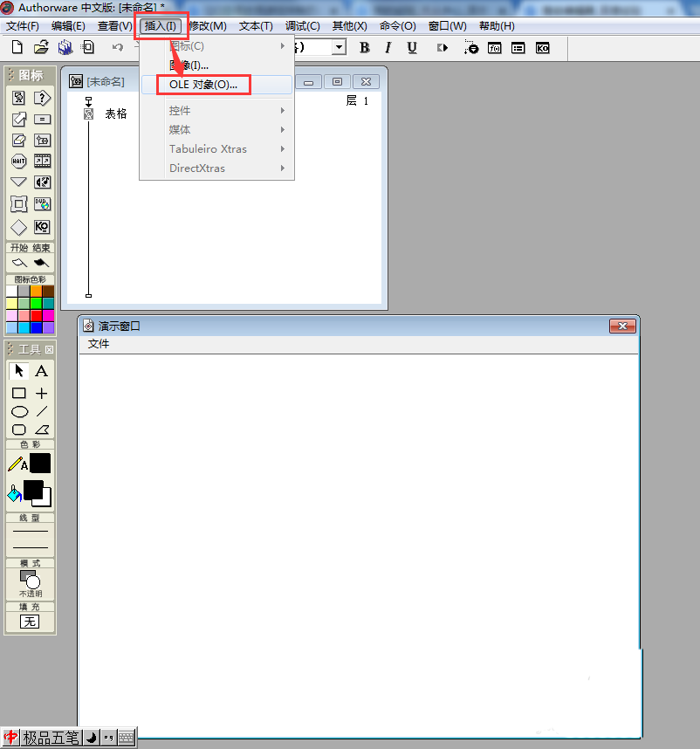The image size is (700, 749).
Task: Open Knowledge Objects from the toolbar
Action: [x=542, y=48]
